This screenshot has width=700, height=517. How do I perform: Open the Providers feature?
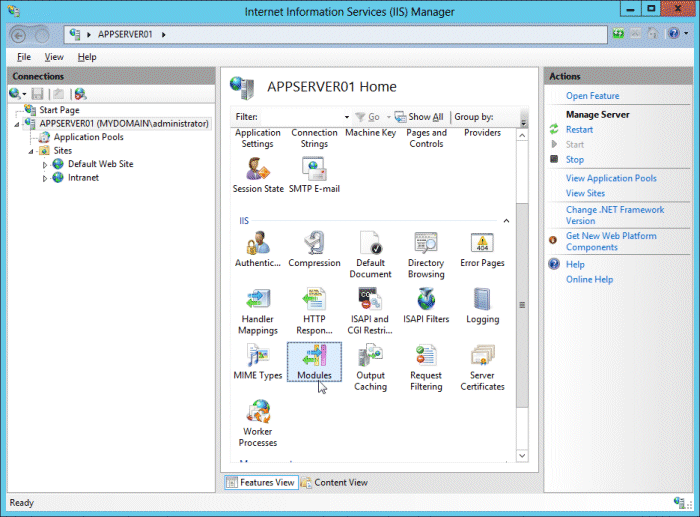(482, 133)
